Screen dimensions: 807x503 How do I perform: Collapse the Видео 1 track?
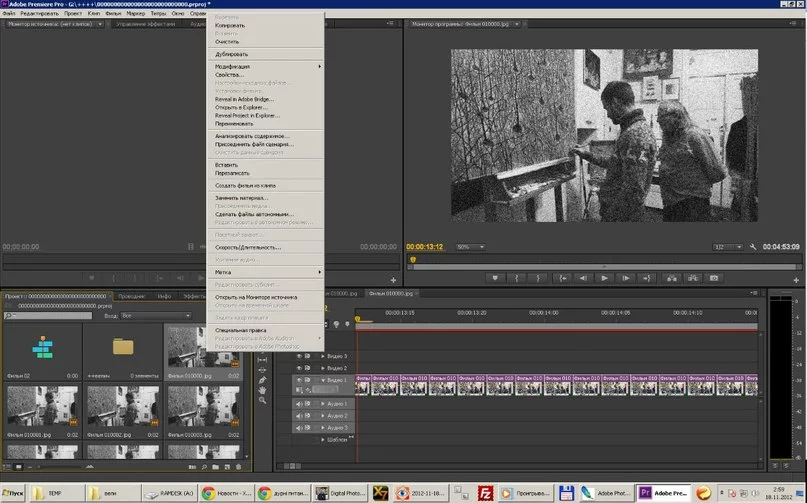click(x=323, y=380)
